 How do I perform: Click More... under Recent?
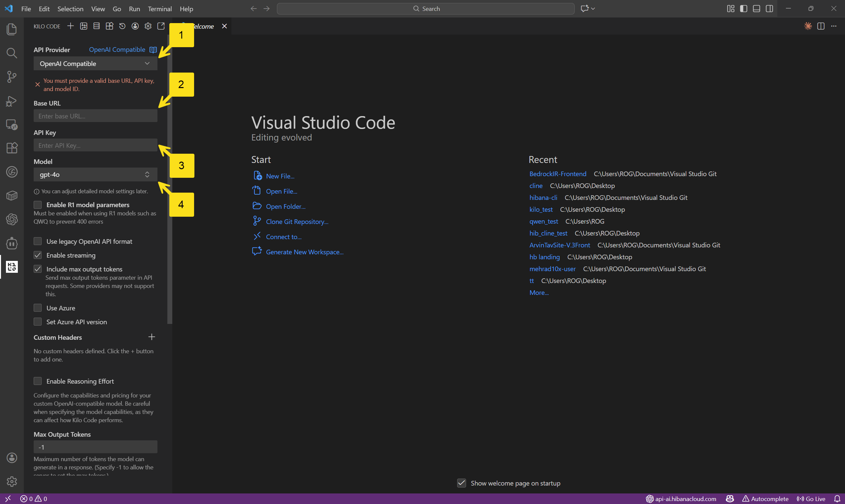tap(539, 293)
